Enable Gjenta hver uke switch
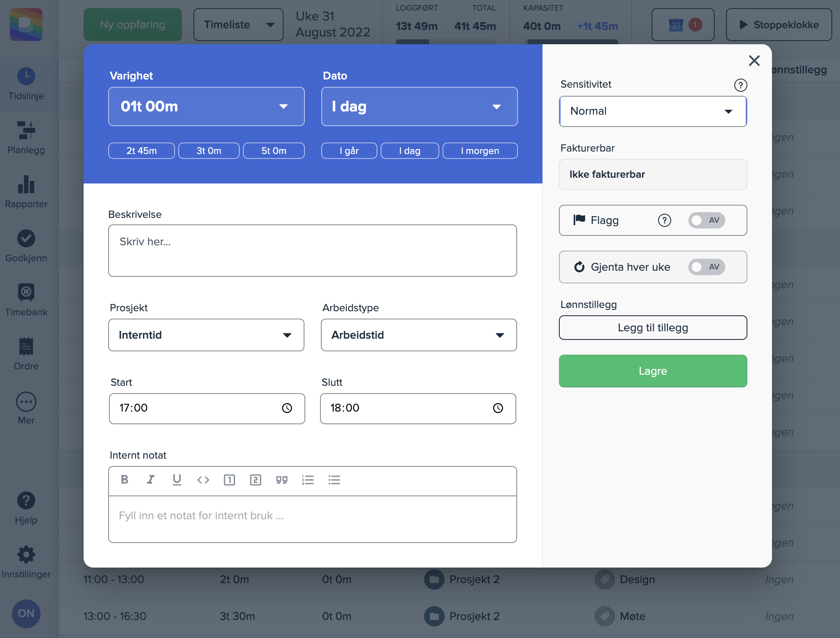840x638 pixels. (x=706, y=267)
